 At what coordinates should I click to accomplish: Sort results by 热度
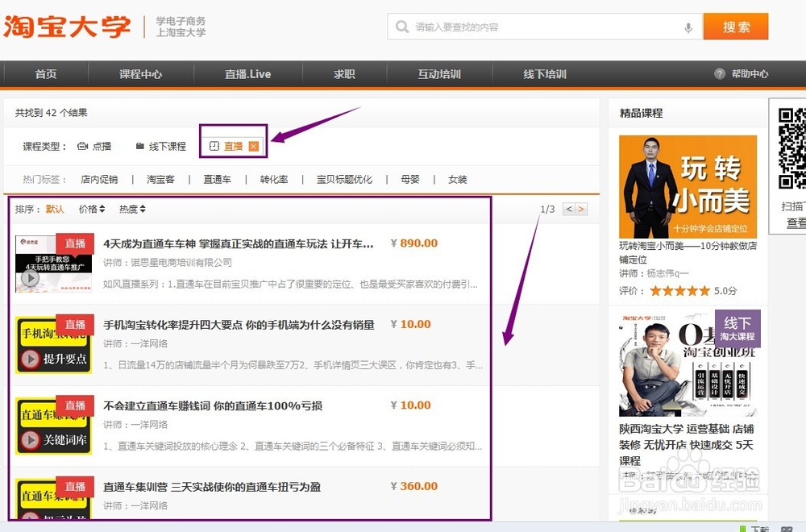(132, 210)
